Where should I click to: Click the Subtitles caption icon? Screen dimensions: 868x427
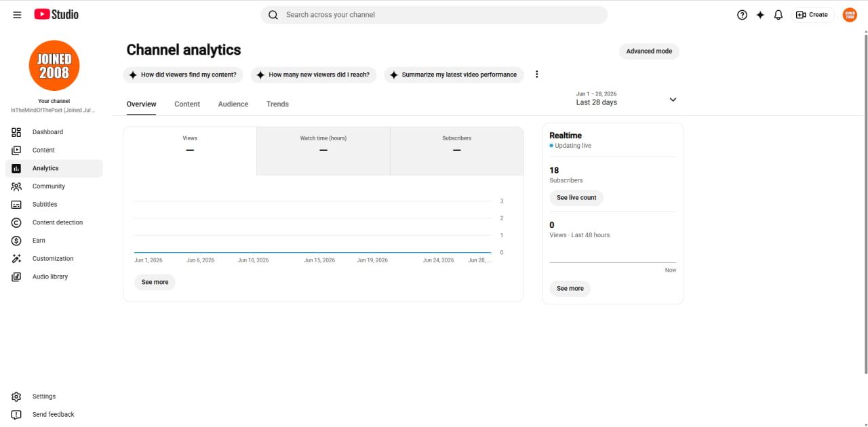pos(16,205)
